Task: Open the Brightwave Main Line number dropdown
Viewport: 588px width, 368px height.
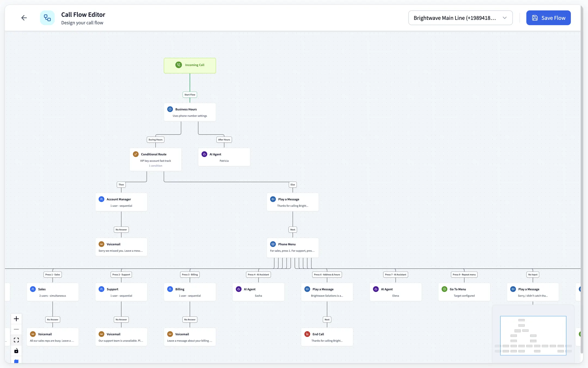Action: [460, 18]
